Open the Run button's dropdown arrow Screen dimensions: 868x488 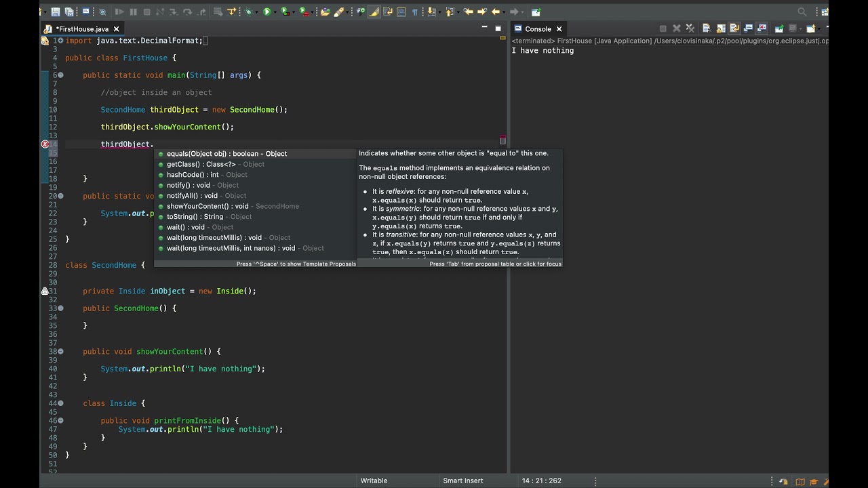[x=275, y=12]
